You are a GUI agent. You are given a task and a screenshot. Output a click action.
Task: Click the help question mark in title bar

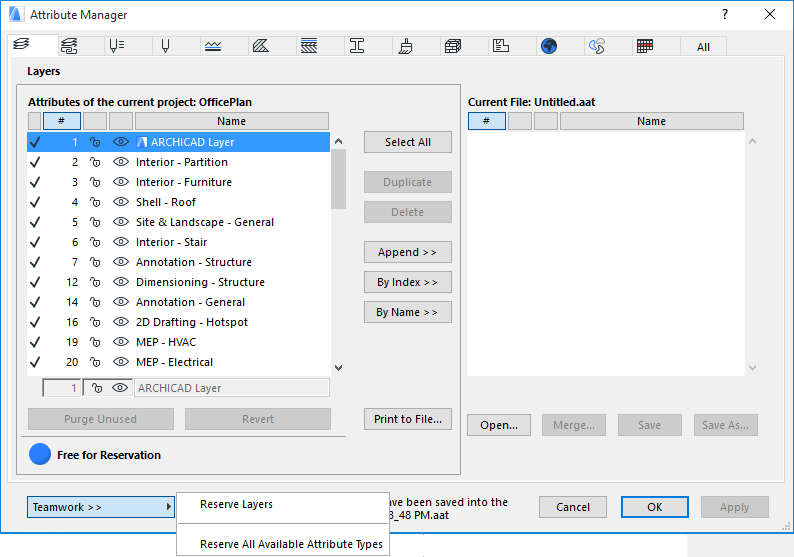tap(725, 14)
